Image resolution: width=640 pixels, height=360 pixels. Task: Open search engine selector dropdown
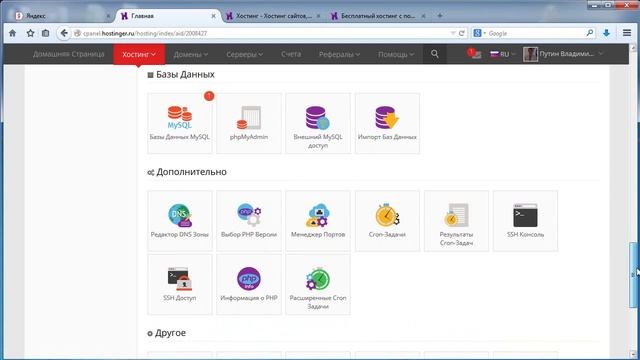[479, 33]
